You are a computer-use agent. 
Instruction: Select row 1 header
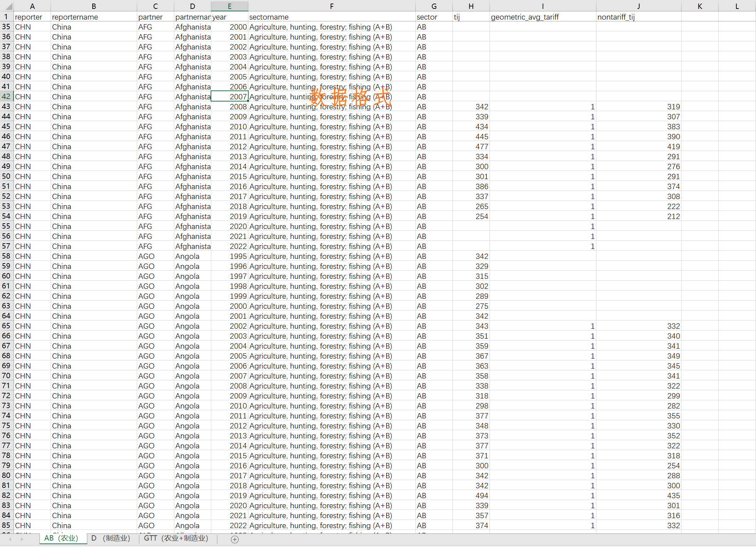tap(6, 17)
